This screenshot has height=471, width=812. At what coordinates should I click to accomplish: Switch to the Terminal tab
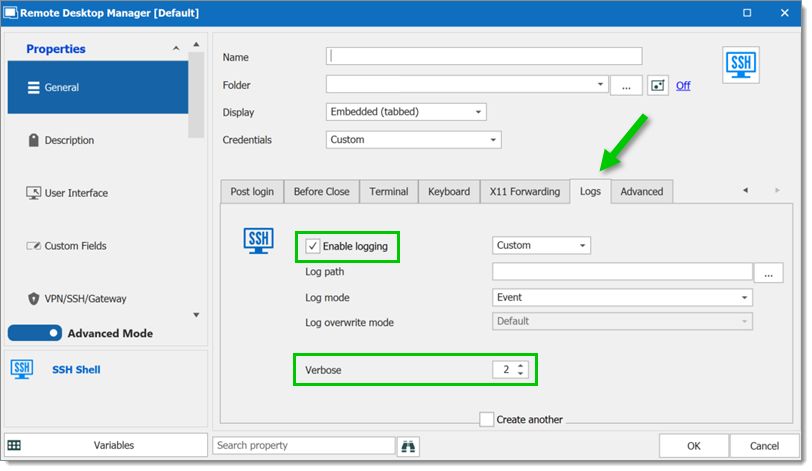pos(389,192)
